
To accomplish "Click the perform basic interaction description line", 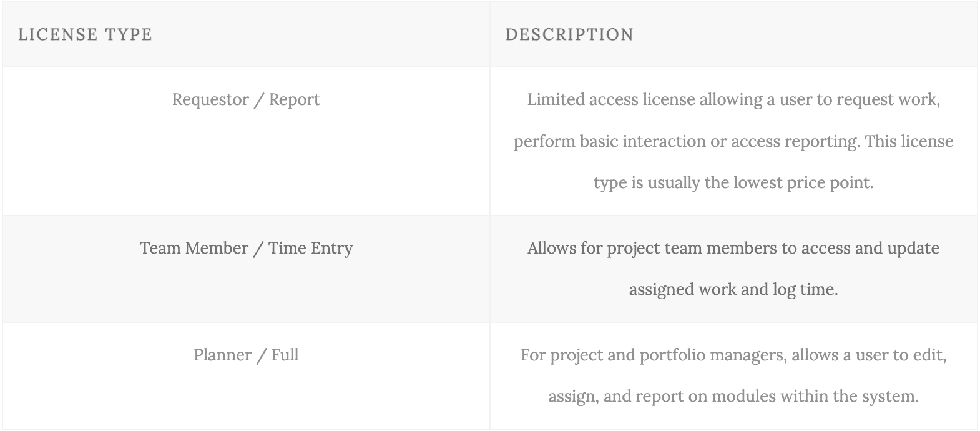I will click(733, 142).
